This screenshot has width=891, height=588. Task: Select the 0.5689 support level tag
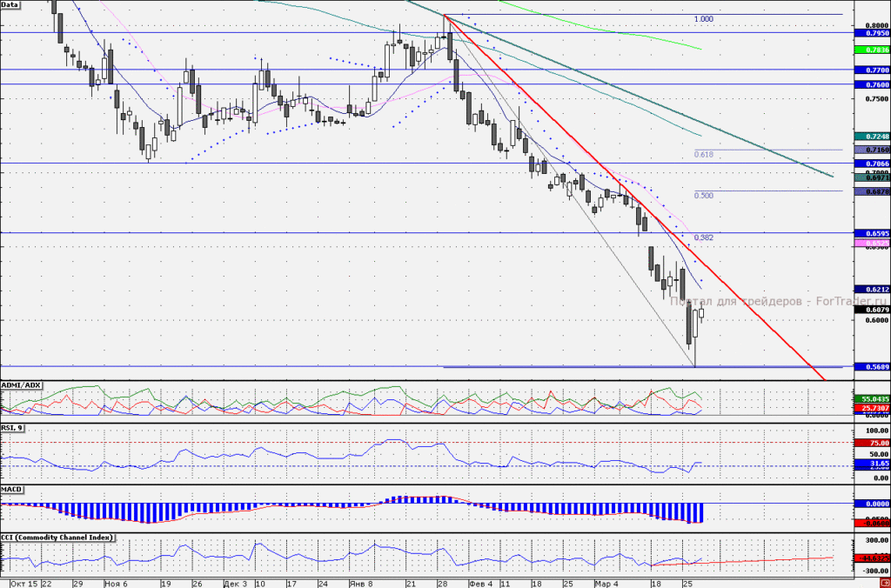pyautogui.click(x=872, y=367)
